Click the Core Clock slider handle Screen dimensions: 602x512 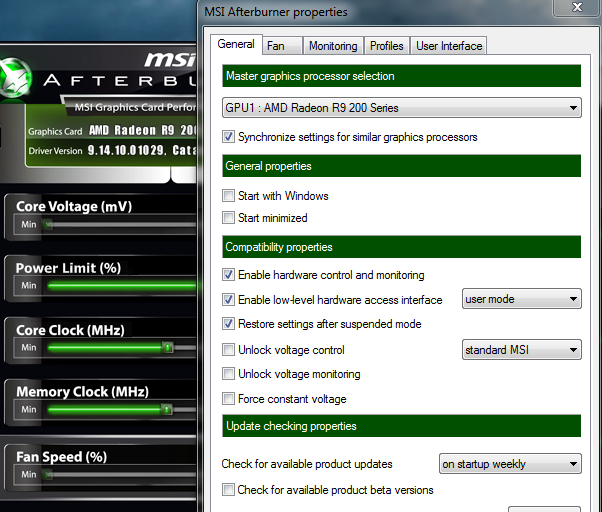pyautogui.click(x=168, y=348)
